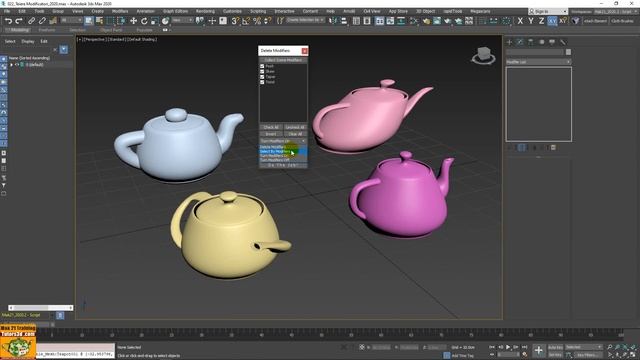This screenshot has width=640, height=360.
Task: Open the Rendering menu
Action: (x=205, y=11)
